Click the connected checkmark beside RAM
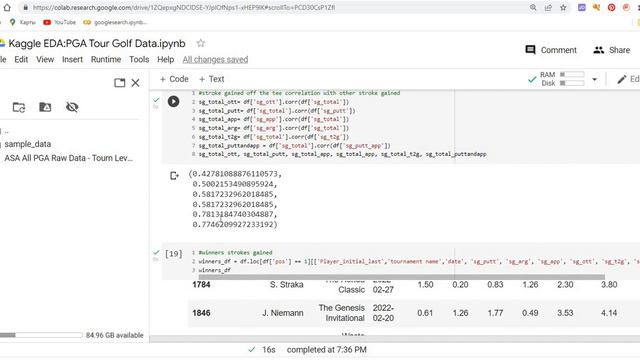The height and width of the screenshot is (360, 640). (x=532, y=79)
